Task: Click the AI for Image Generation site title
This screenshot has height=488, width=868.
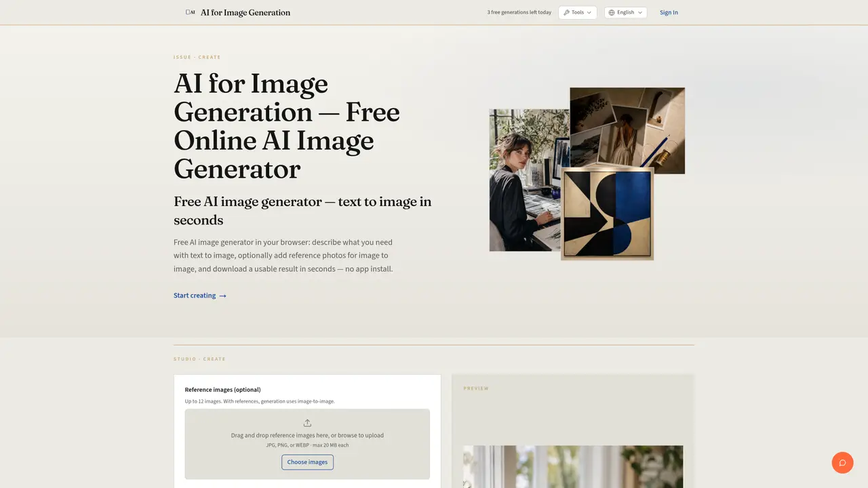Action: point(245,12)
